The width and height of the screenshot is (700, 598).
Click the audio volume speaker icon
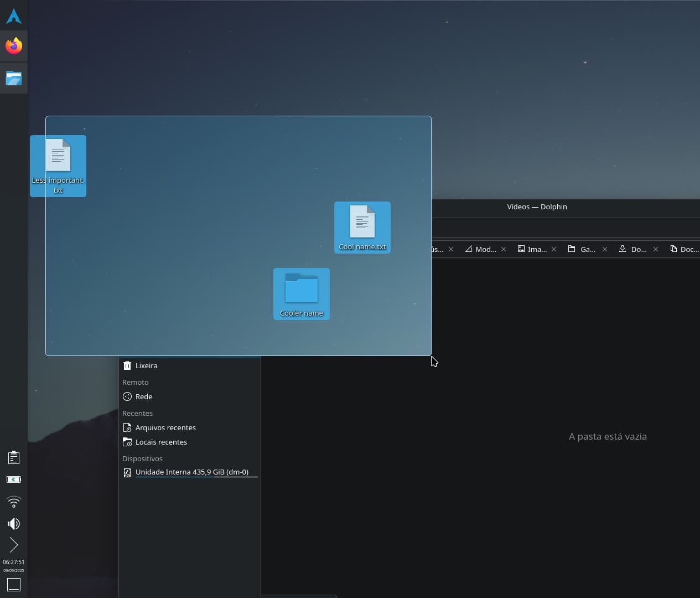(x=14, y=524)
